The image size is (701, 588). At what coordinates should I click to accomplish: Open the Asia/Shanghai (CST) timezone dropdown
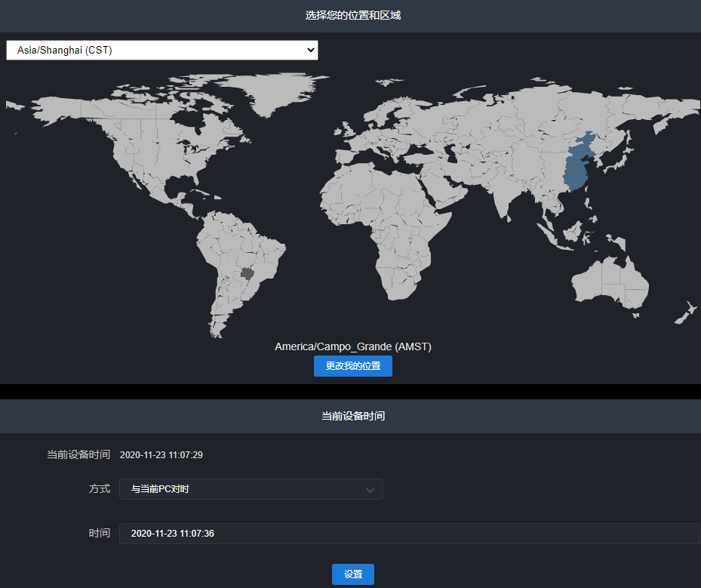tap(161, 50)
